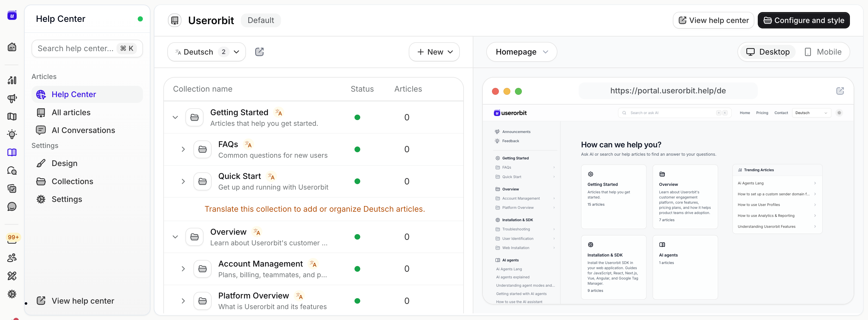Open Deutsch language selector in portal preview
Image resolution: width=868 pixels, height=320 pixels.
coord(811,113)
